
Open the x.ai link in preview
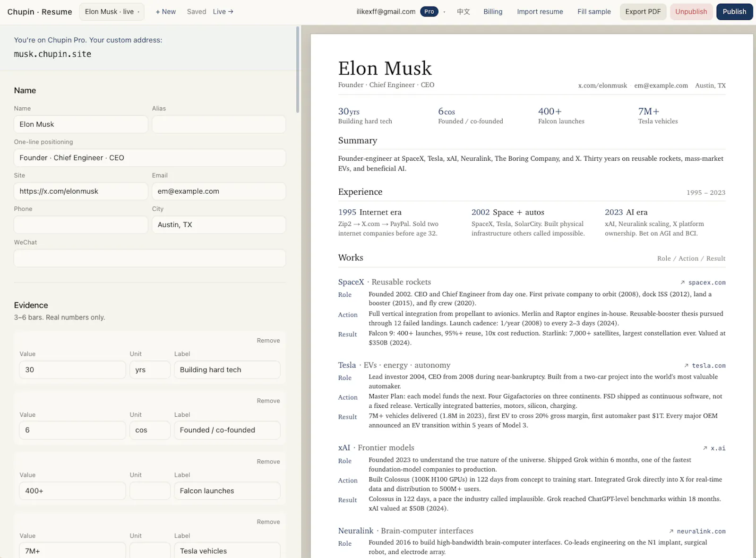(714, 448)
